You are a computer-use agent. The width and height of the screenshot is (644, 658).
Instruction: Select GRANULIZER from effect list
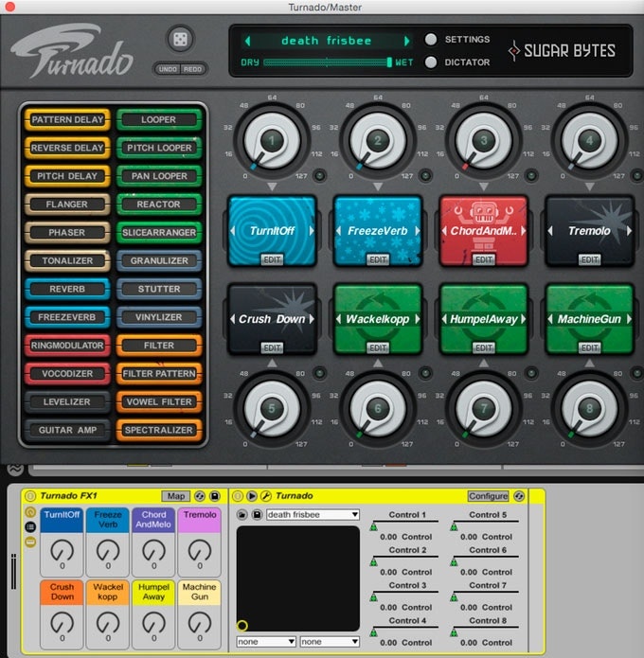[159, 260]
